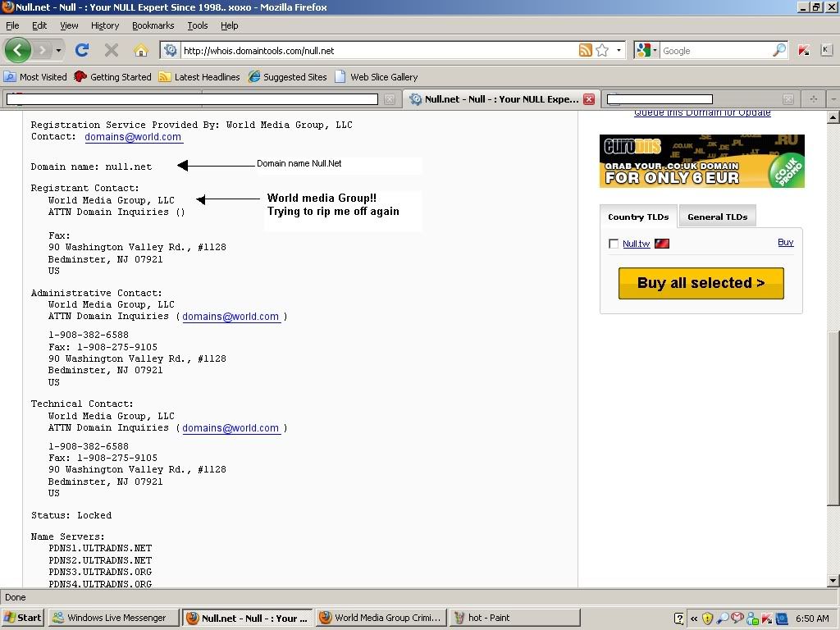Click the scrollbar up arrow
The image size is (840, 630).
pyautogui.click(x=833, y=117)
